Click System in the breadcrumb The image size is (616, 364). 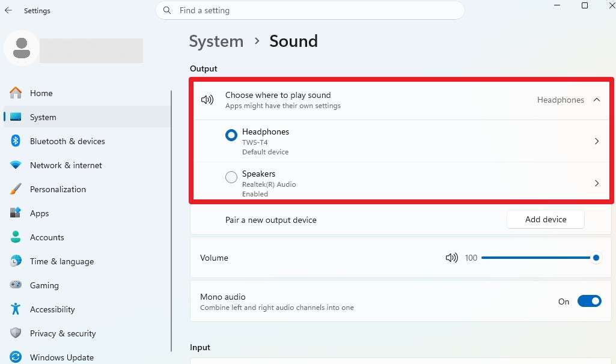[216, 41]
